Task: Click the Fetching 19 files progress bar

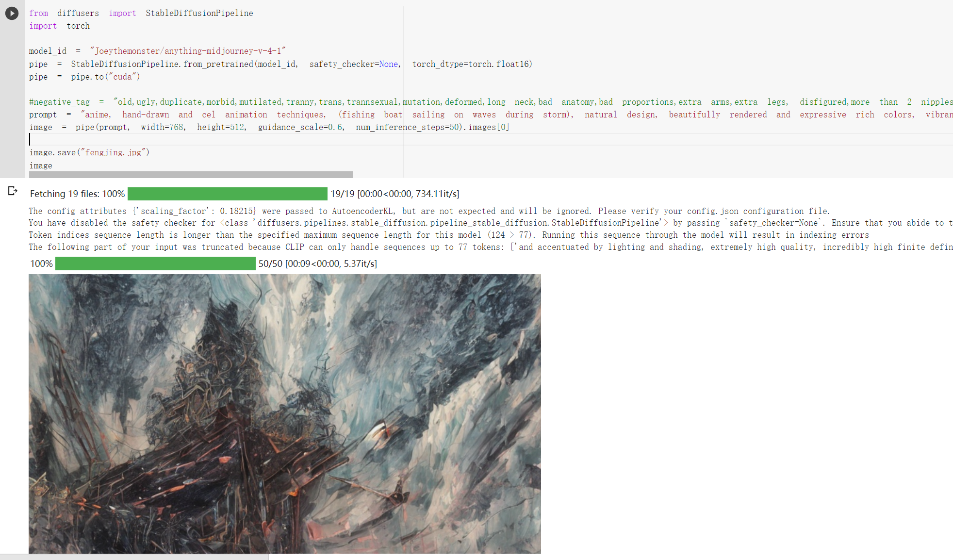Action: tap(227, 194)
